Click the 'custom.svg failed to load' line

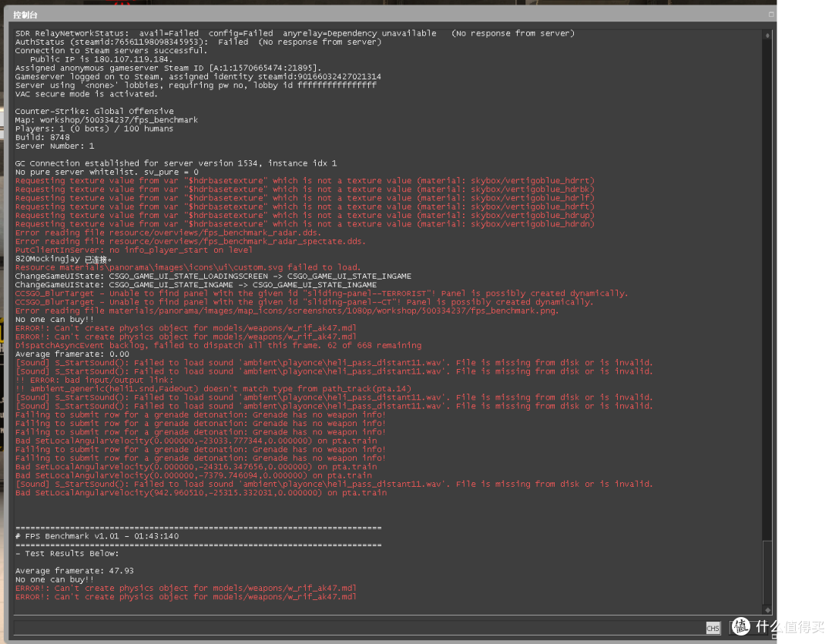coord(188,267)
